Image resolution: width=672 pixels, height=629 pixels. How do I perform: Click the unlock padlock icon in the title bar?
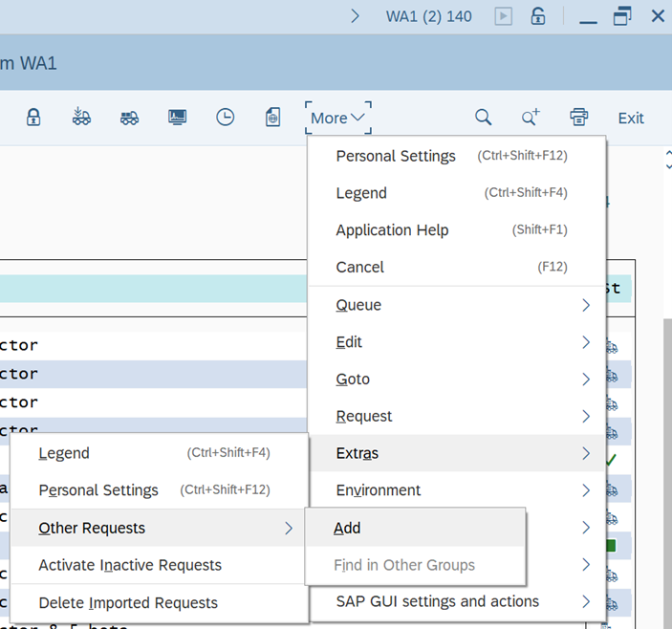(x=538, y=16)
